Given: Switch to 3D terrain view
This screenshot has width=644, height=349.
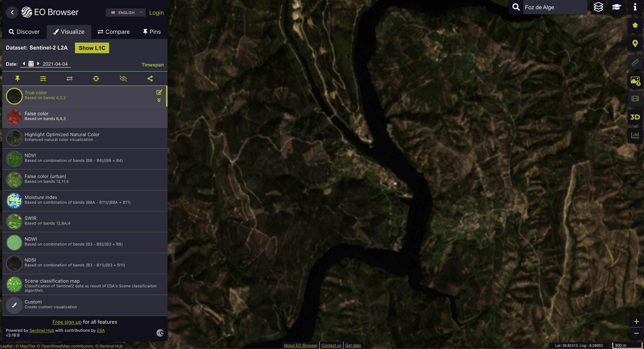Looking at the screenshot, I should click(635, 117).
